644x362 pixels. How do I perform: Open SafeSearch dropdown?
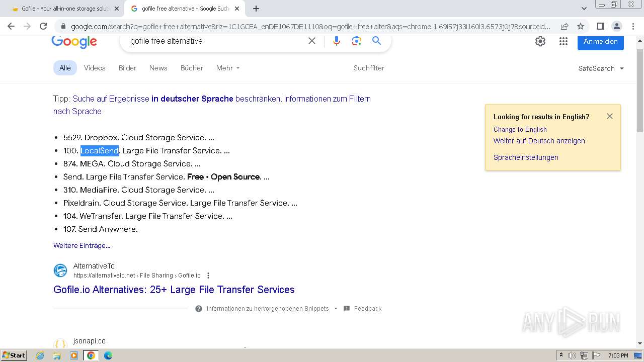(601, 68)
